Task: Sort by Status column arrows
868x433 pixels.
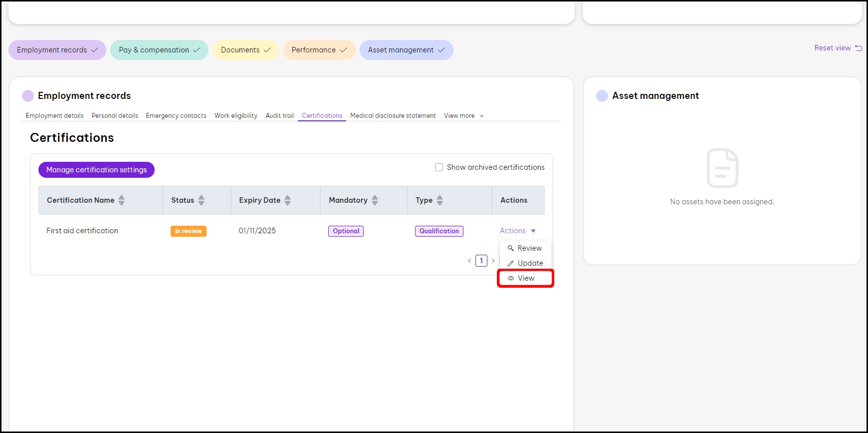Action: tap(202, 200)
